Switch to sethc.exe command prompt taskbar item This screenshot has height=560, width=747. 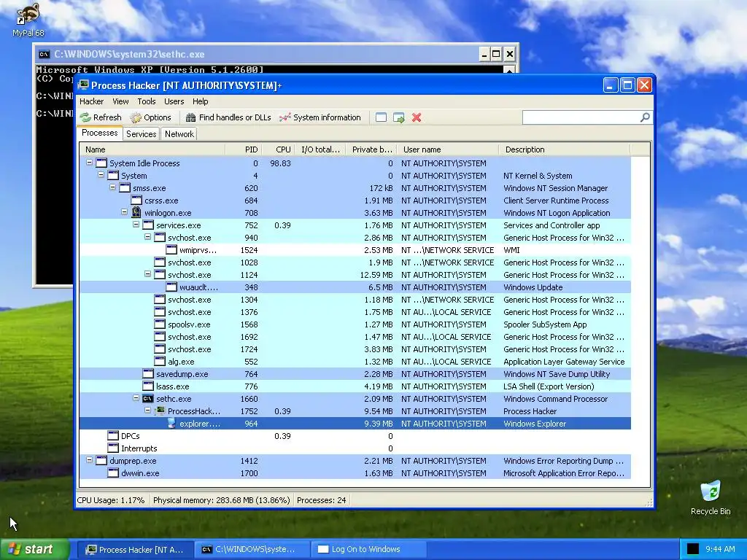251,549
